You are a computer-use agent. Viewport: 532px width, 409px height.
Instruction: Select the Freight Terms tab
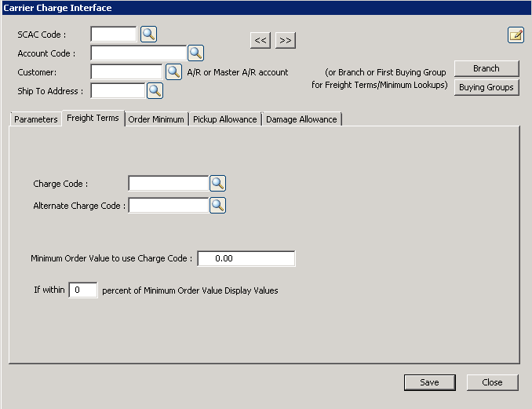point(93,119)
